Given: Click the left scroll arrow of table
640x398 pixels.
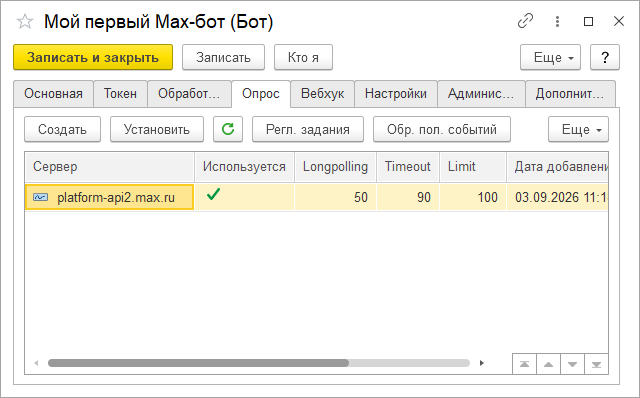Looking at the screenshot, I should [36, 363].
